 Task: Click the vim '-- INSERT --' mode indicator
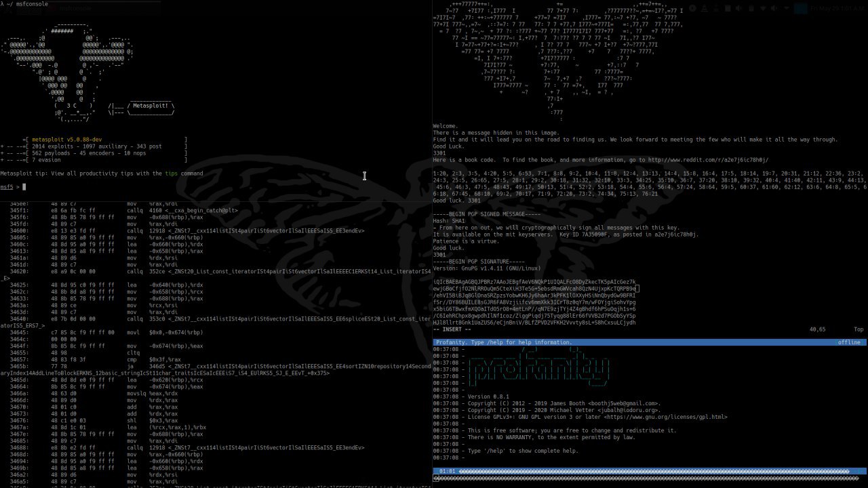point(452,329)
